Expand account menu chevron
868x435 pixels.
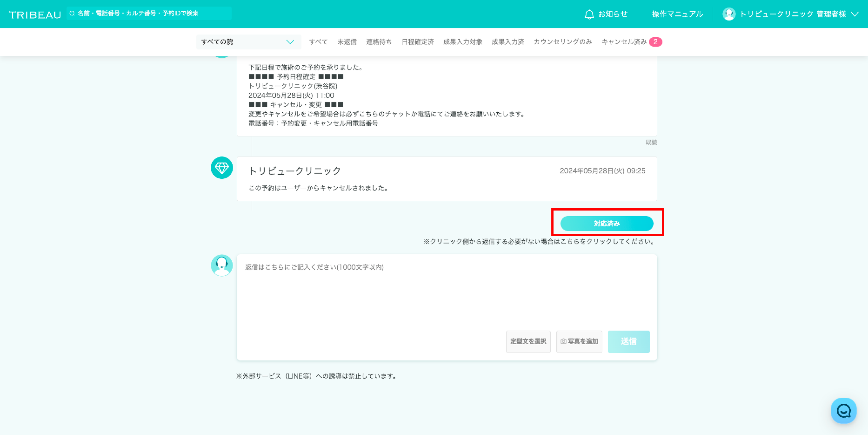point(854,14)
